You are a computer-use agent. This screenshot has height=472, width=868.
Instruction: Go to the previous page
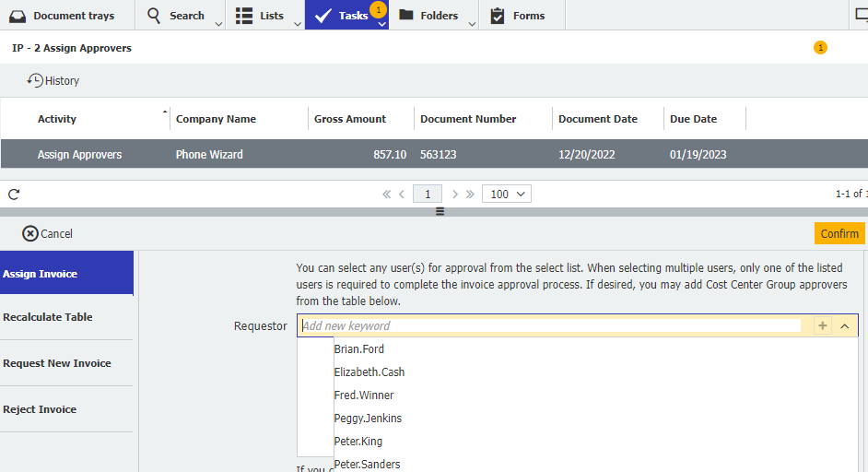click(402, 194)
